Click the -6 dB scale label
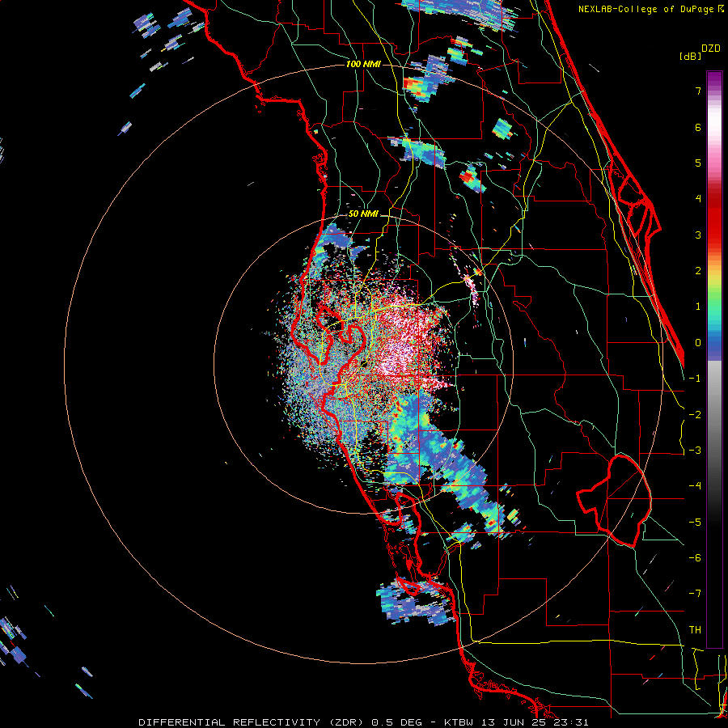The width and height of the screenshot is (728, 728). (695, 558)
